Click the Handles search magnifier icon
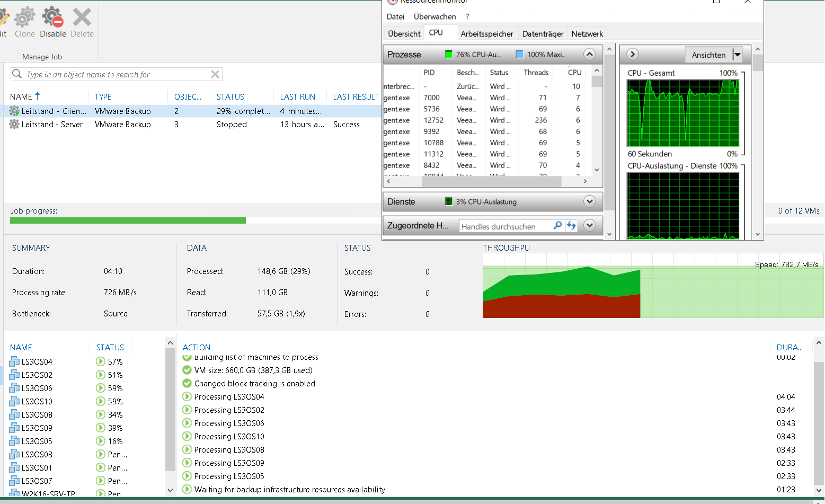The image size is (825, 504). pos(557,226)
